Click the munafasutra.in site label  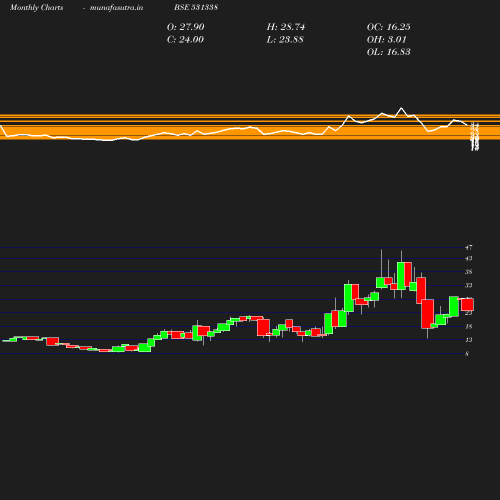pyautogui.click(x=116, y=8)
